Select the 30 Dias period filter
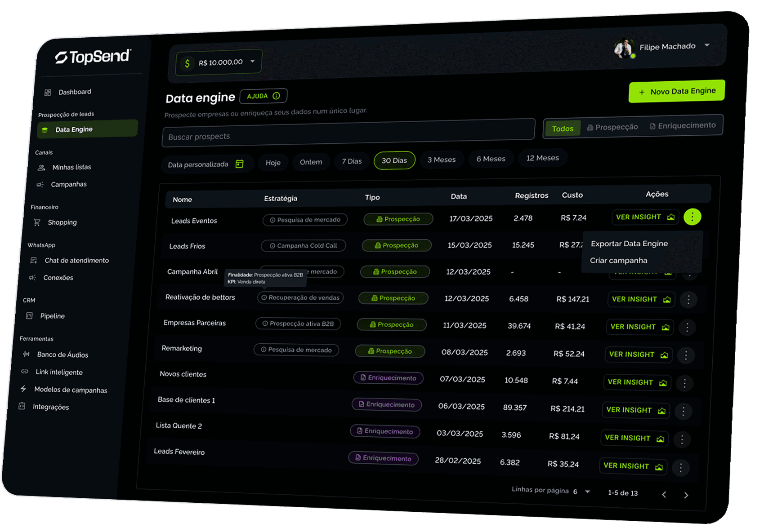 tap(394, 160)
